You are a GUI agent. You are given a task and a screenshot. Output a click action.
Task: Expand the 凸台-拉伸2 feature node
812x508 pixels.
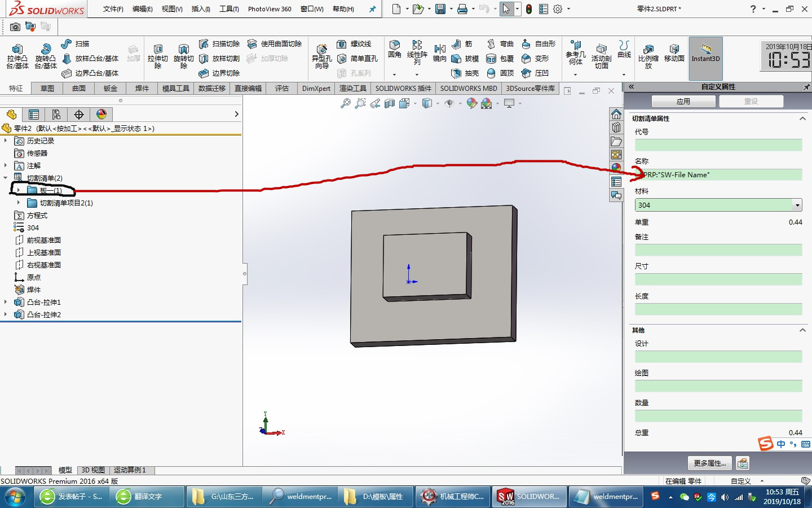coord(6,314)
